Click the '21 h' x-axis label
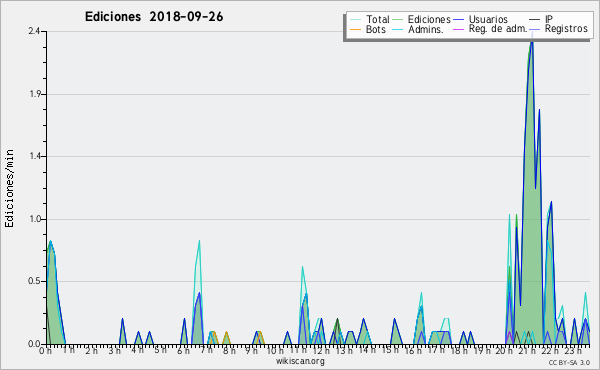 pos(527,351)
